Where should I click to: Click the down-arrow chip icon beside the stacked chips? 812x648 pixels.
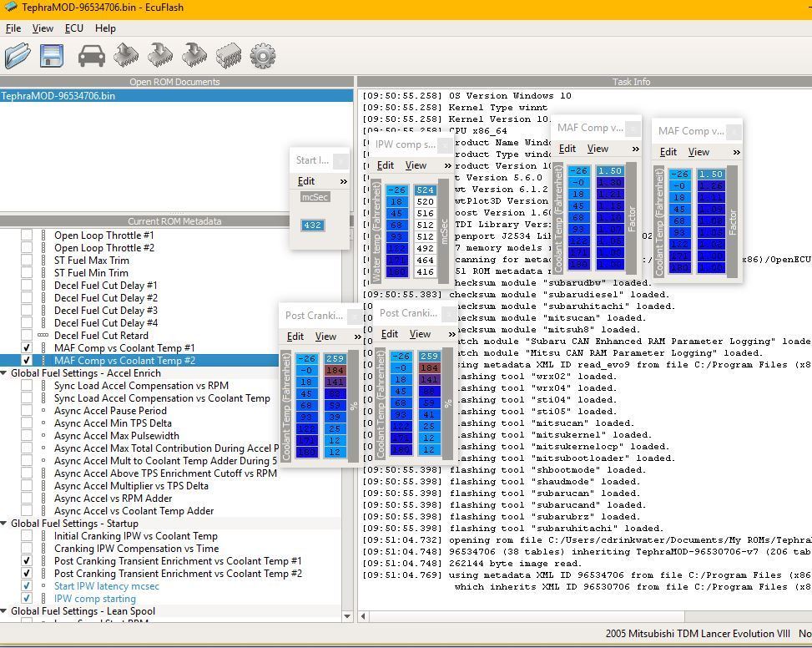[194, 56]
